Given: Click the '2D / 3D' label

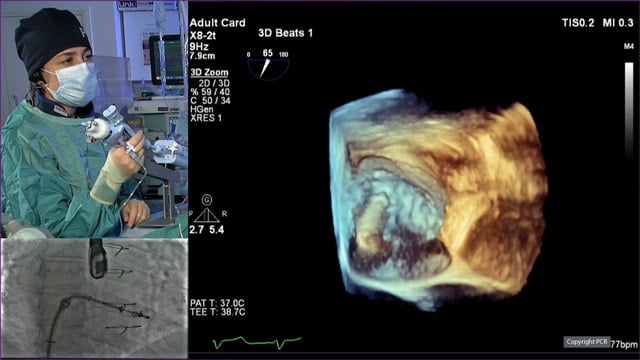Looking at the screenshot, I should tap(214, 83).
